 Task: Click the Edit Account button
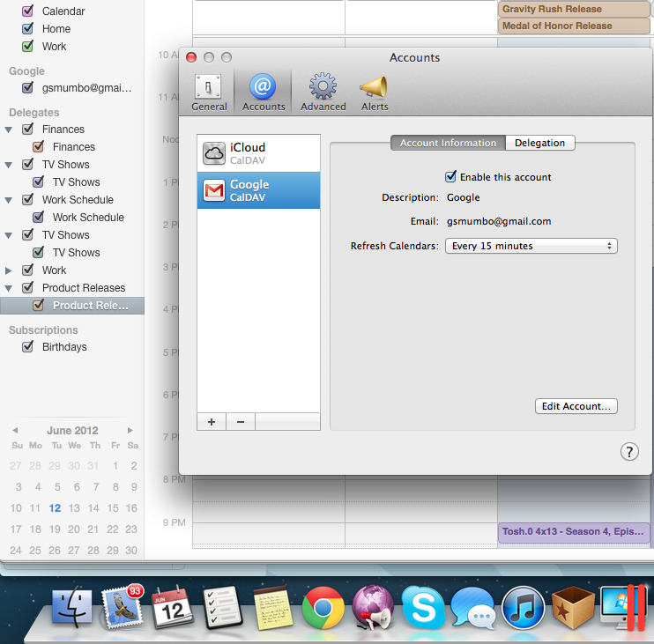[x=576, y=406]
